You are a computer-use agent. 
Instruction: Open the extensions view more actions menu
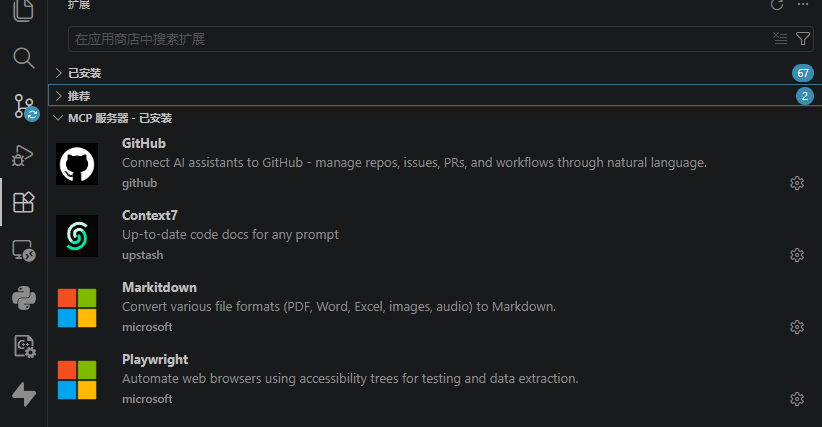point(803,5)
